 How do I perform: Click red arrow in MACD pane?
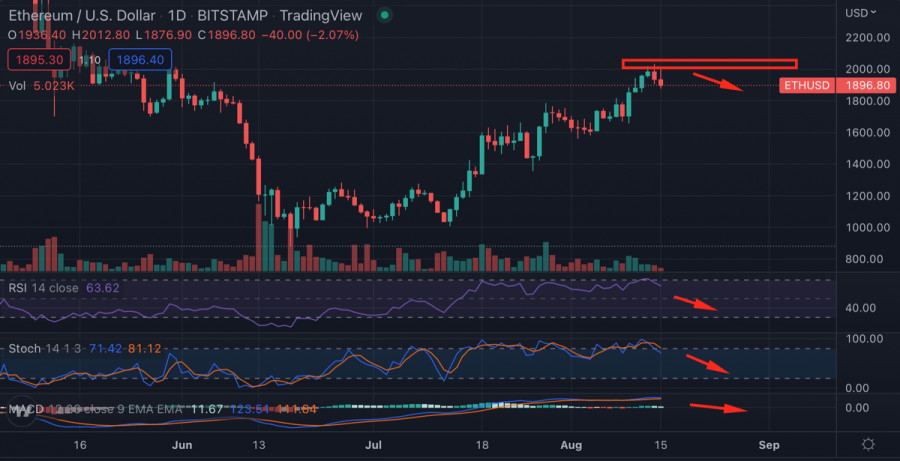[718, 407]
